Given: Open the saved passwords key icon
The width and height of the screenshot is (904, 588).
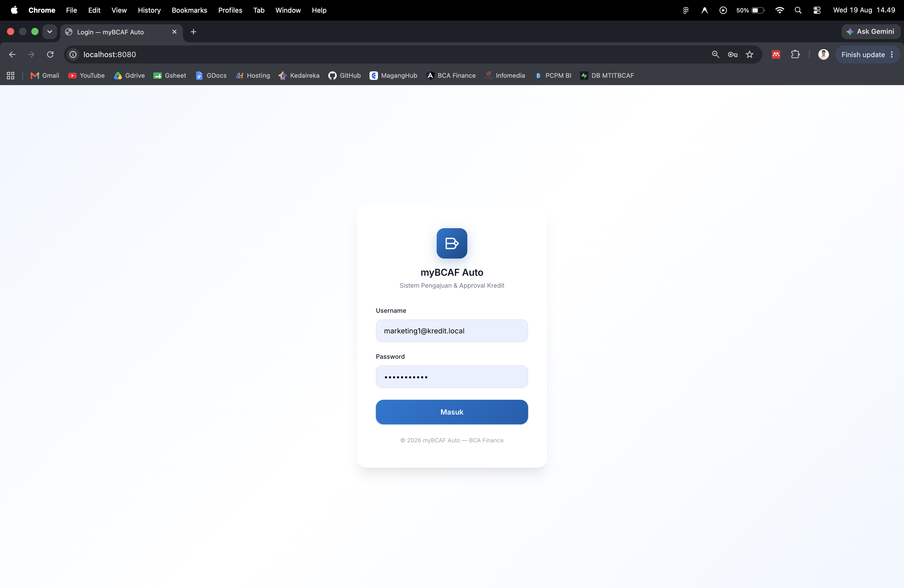Looking at the screenshot, I should (732, 54).
